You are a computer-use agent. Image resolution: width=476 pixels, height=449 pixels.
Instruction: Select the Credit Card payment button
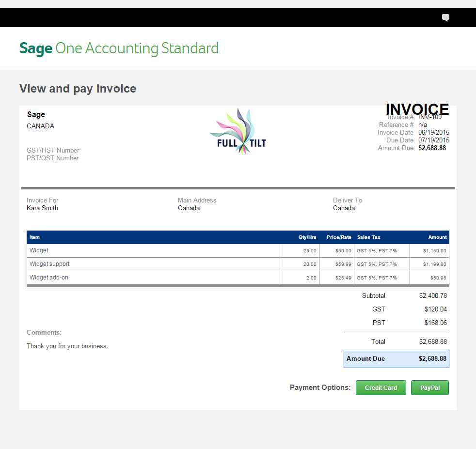381,387
